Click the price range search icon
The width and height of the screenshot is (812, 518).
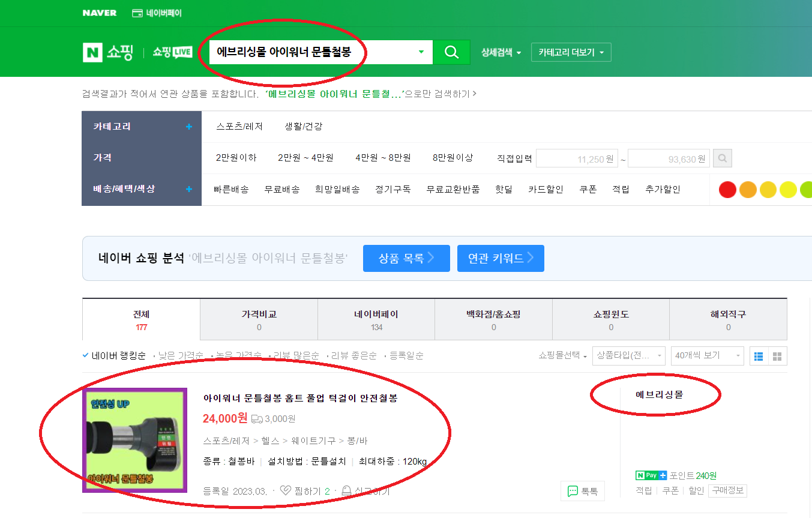pos(723,159)
